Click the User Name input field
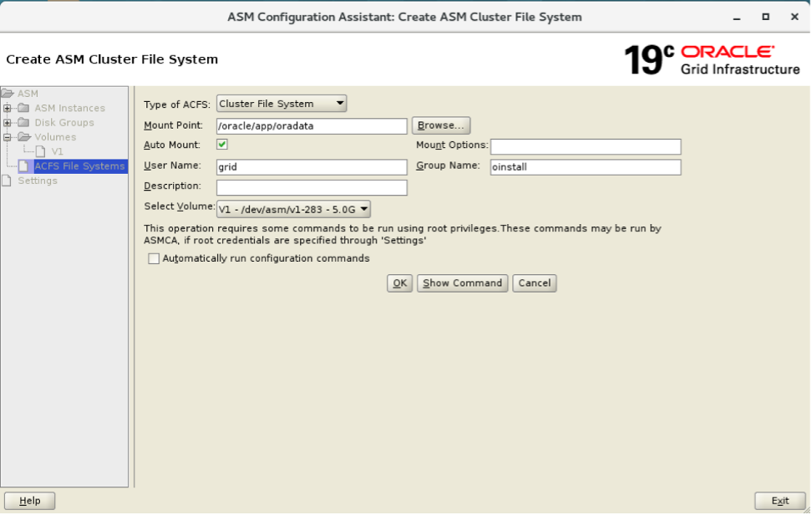Viewport: 812px width, 515px height. click(312, 167)
